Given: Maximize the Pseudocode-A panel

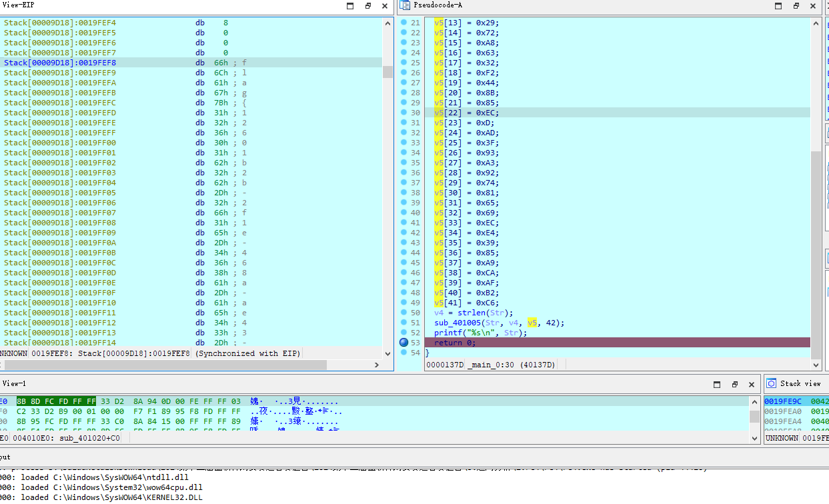Looking at the screenshot, I should [x=779, y=5].
